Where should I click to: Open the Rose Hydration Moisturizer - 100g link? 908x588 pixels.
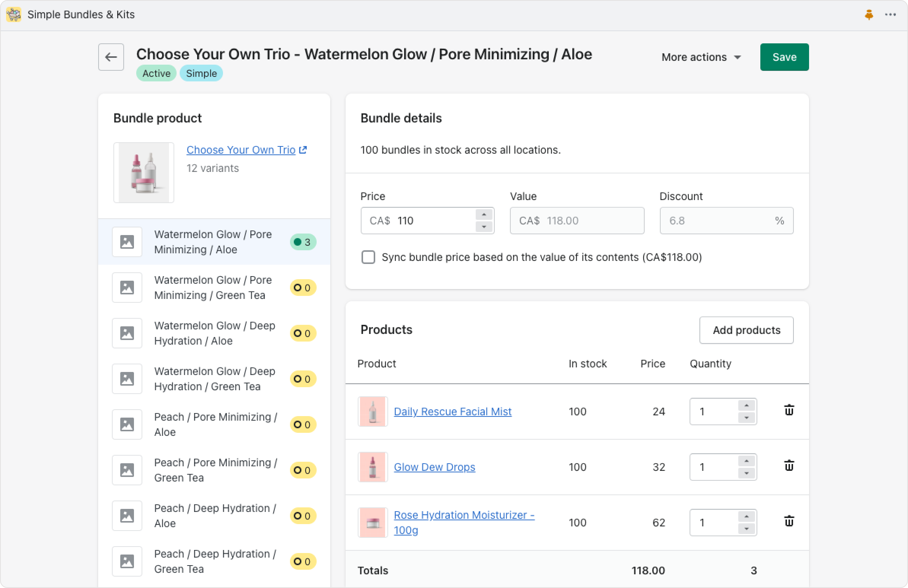tap(464, 523)
